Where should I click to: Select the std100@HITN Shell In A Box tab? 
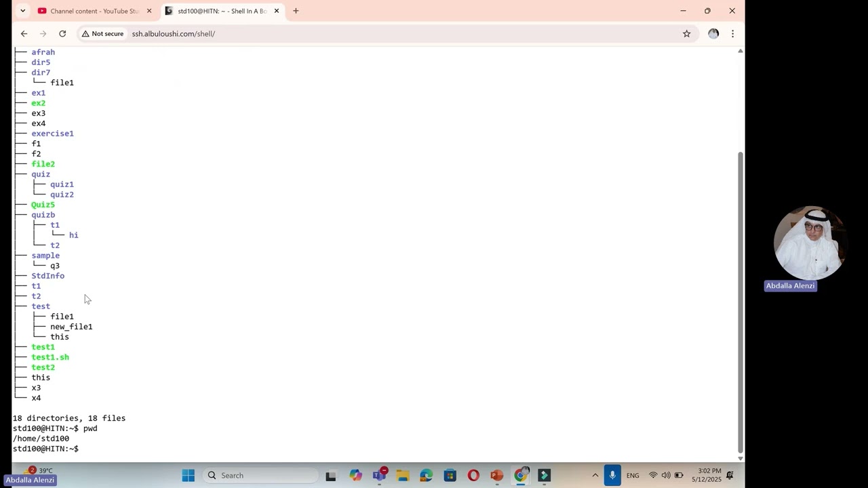coord(222,11)
